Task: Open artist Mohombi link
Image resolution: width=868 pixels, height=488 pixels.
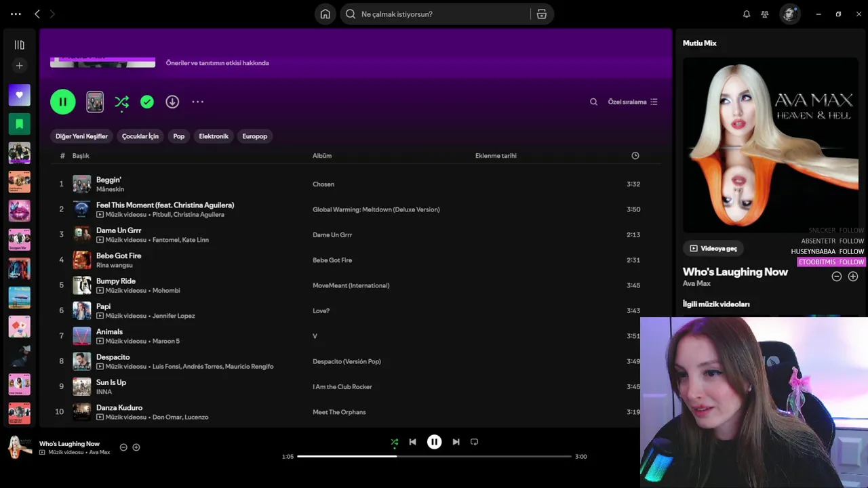Action: 166,291
